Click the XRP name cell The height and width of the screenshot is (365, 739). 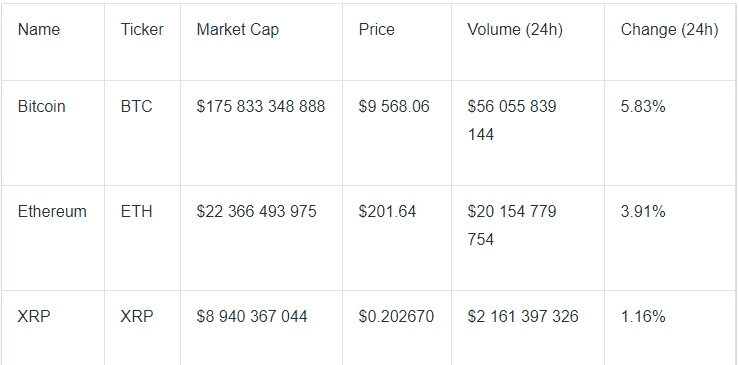pyautogui.click(x=33, y=316)
